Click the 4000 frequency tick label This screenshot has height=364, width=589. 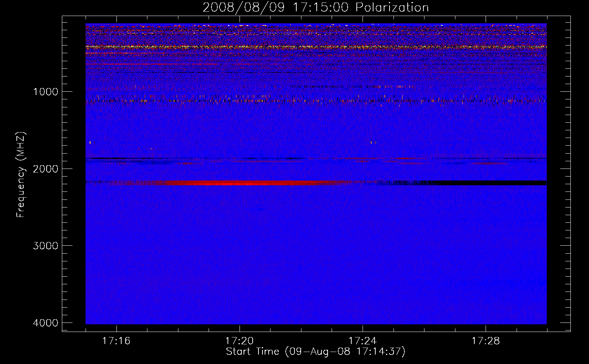46,323
